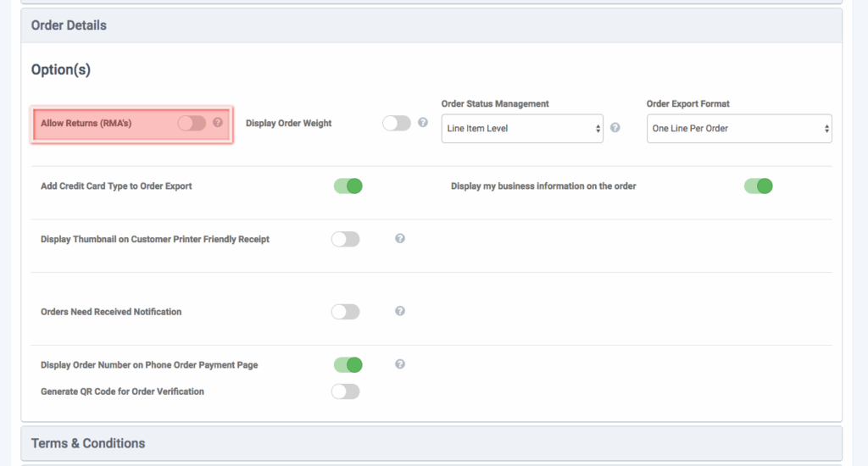Expand the Terms & Conditions section
Viewport: 868px width, 466px height.
88,443
